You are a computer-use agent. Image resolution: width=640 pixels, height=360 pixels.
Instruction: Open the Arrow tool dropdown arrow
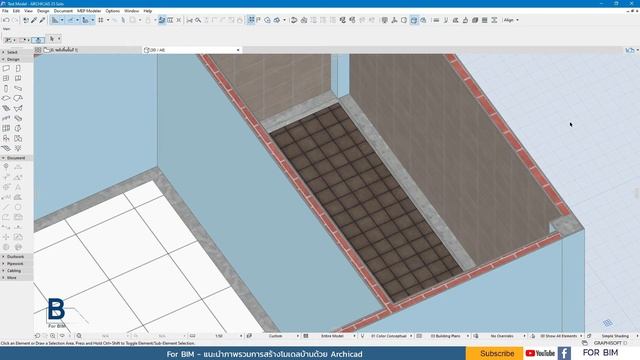click(59, 39)
